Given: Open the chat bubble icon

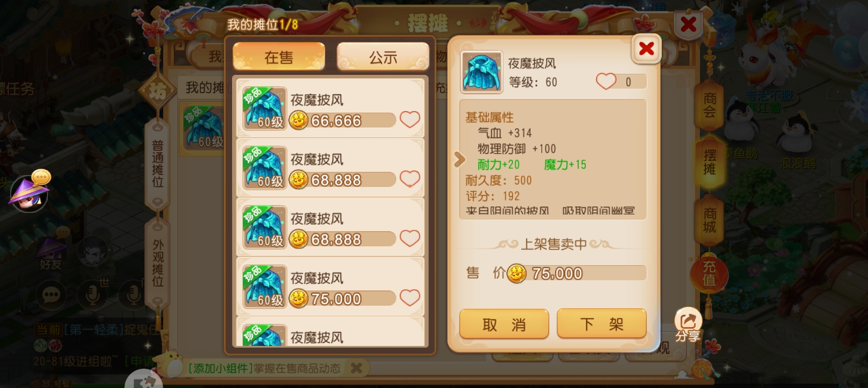Looking at the screenshot, I should [x=51, y=295].
